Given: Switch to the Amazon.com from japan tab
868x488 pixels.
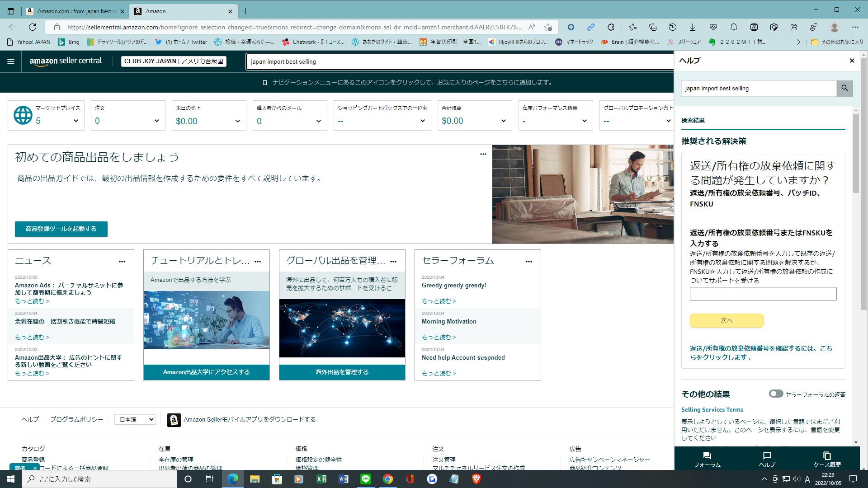Looking at the screenshot, I should point(76,11).
